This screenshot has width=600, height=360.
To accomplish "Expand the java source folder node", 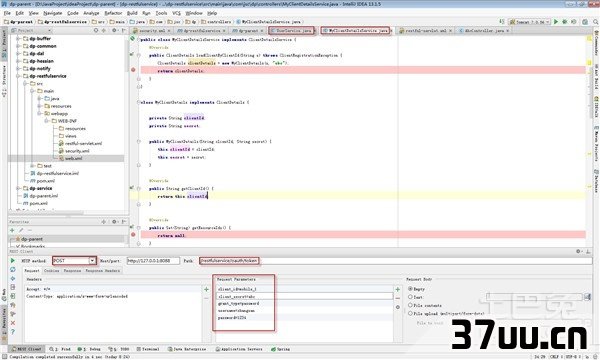I will pyautogui.click(x=39, y=98).
